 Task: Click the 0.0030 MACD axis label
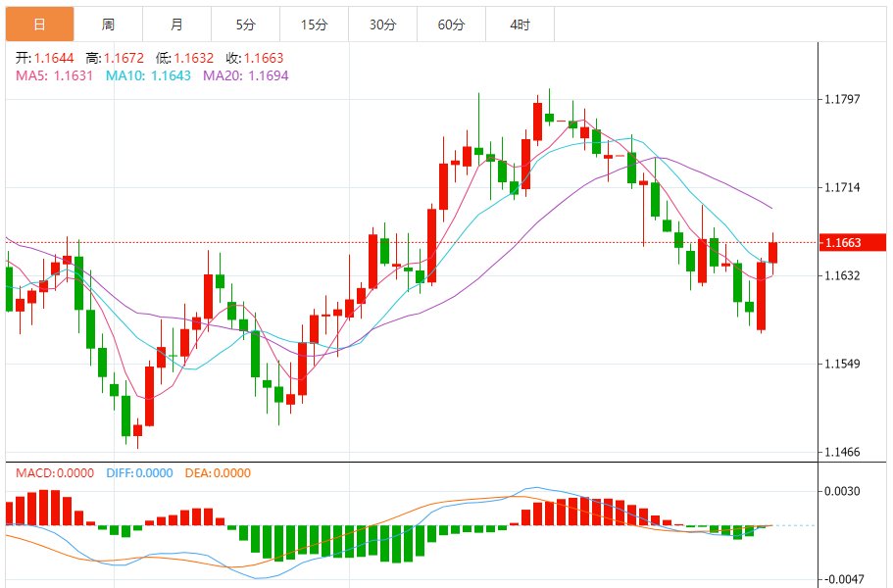click(x=843, y=491)
